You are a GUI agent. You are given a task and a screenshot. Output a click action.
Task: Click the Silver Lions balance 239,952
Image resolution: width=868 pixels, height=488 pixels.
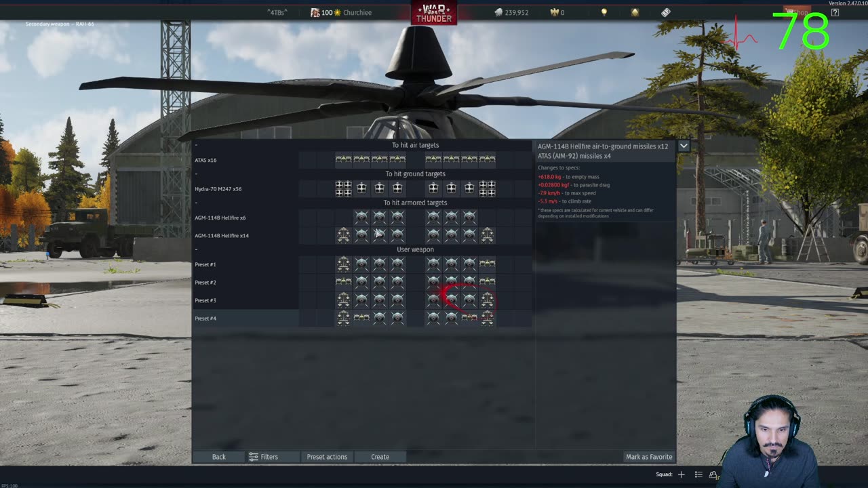pos(512,12)
